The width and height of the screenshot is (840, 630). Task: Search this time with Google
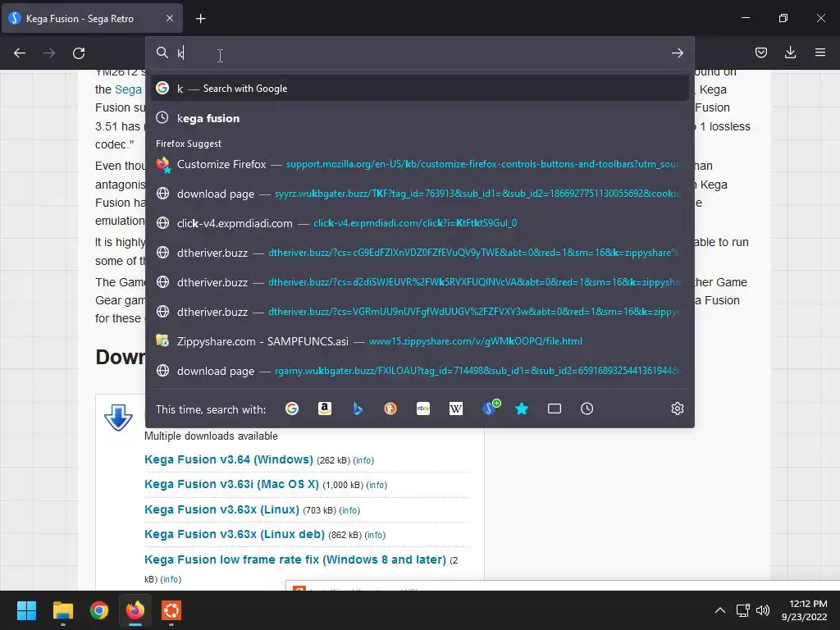click(x=292, y=409)
